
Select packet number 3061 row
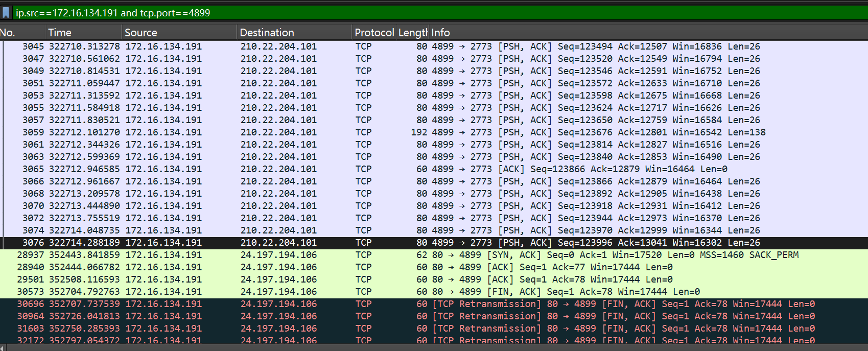(434, 145)
